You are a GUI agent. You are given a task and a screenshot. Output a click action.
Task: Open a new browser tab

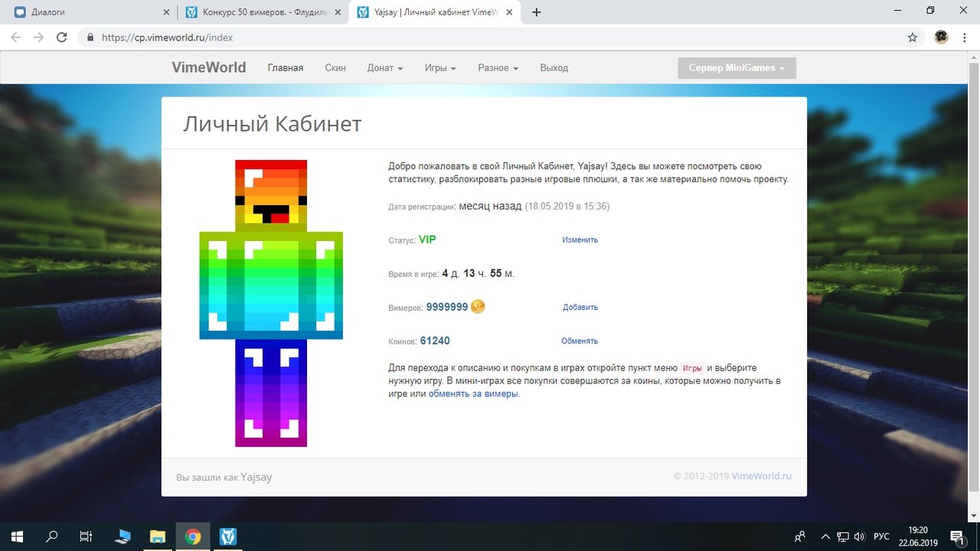click(536, 12)
